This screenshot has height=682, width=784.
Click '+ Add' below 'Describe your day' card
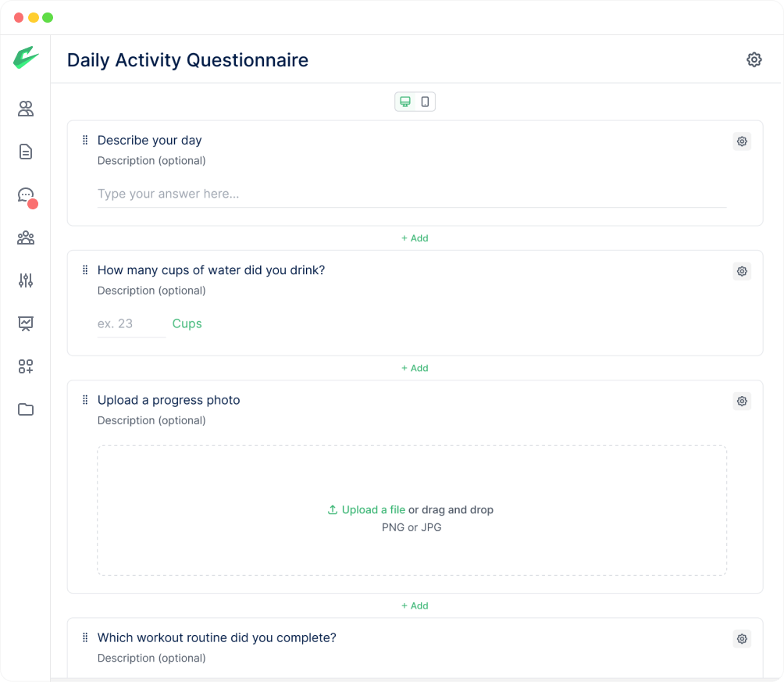tap(415, 238)
